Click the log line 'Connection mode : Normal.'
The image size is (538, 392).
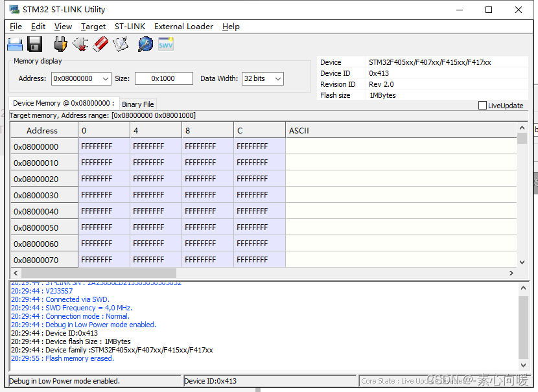click(x=71, y=316)
